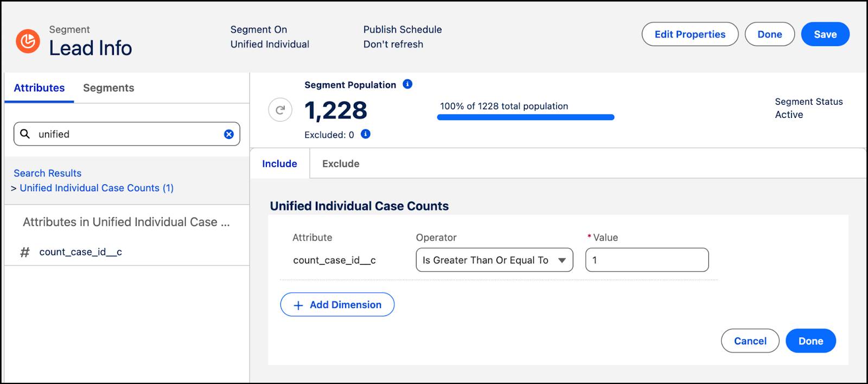Click the Search Results label

[48, 173]
